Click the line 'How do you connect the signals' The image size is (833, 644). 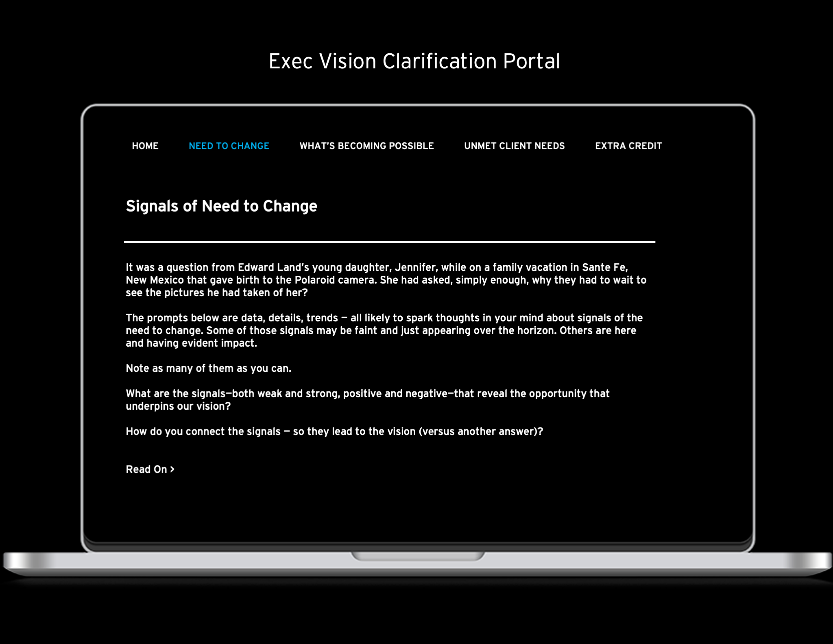(334, 431)
